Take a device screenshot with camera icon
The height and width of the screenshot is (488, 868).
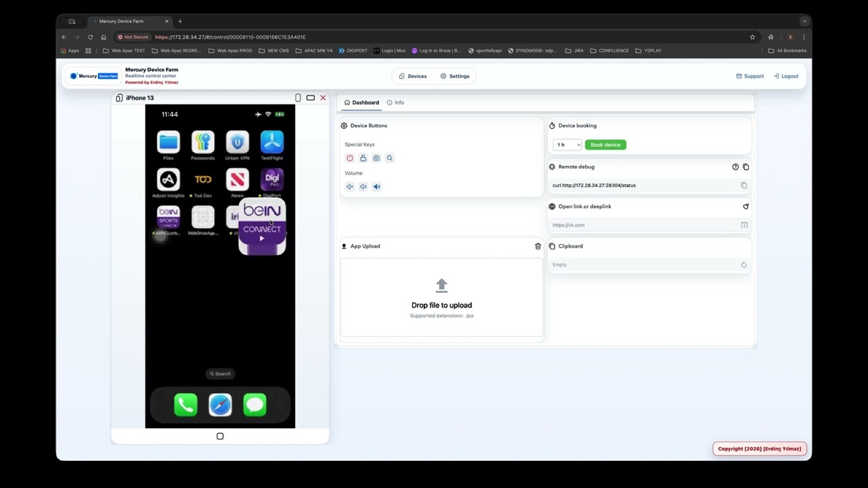[x=376, y=158]
